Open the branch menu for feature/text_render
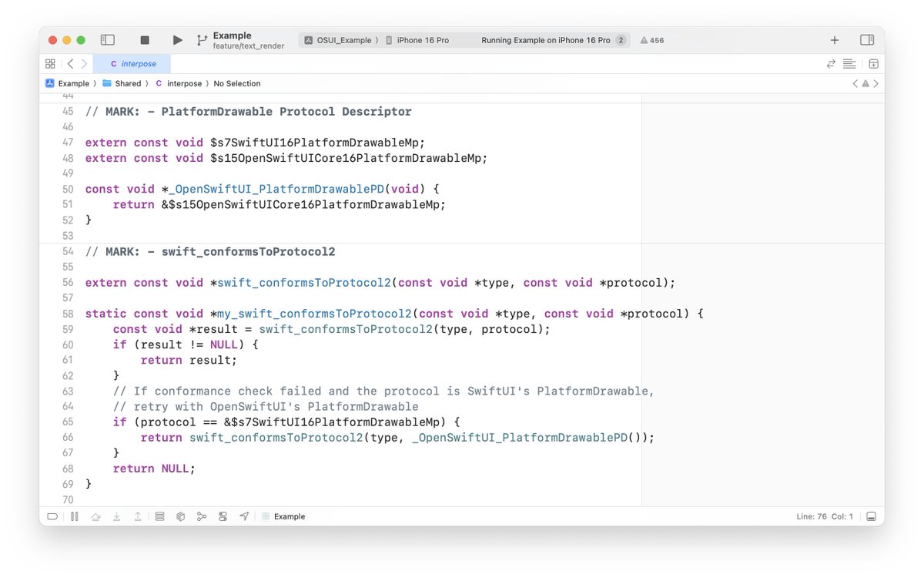The image size is (924, 578). coord(249,46)
